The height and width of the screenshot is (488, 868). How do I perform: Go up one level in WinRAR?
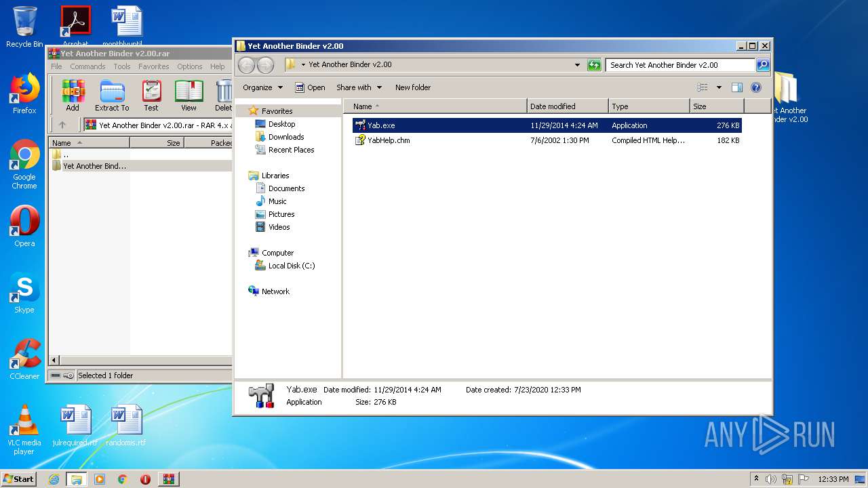(x=62, y=125)
